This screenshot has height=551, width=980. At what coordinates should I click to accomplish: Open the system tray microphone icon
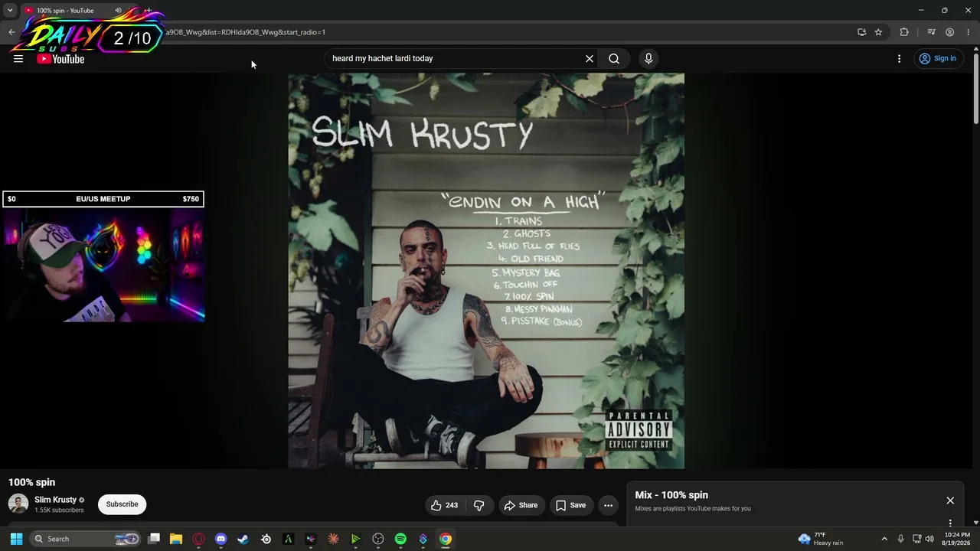tap(901, 539)
